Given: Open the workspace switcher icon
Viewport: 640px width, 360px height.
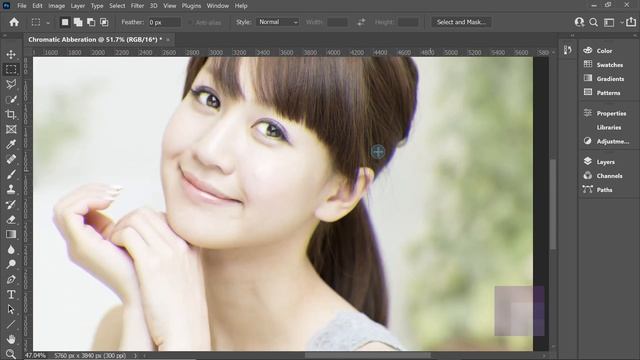Looking at the screenshot, I should 609,22.
